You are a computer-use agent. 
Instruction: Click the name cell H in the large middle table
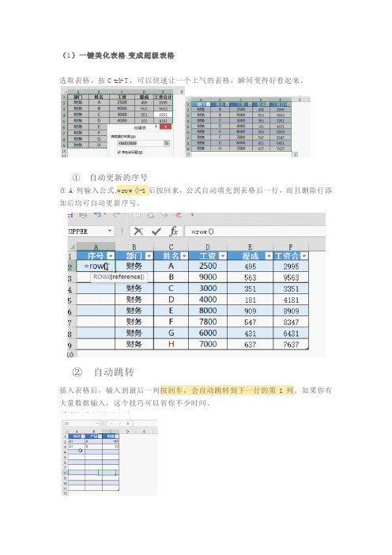(x=171, y=344)
